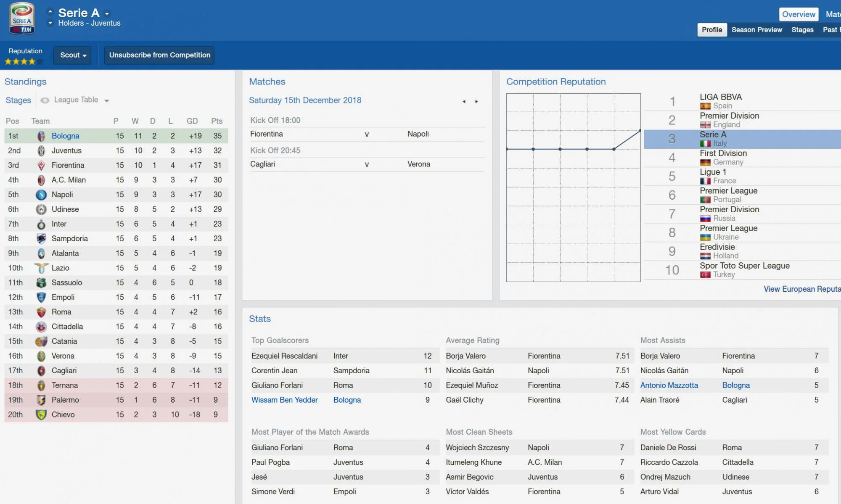The image size is (841, 504).
Task: Click the Bologna club crest in standings
Action: [x=41, y=136]
